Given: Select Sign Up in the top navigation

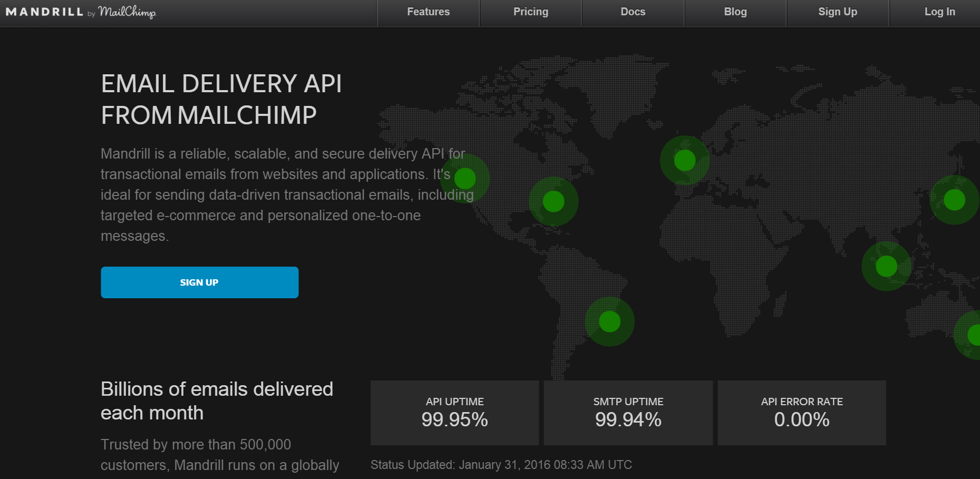Looking at the screenshot, I should (x=837, y=12).
